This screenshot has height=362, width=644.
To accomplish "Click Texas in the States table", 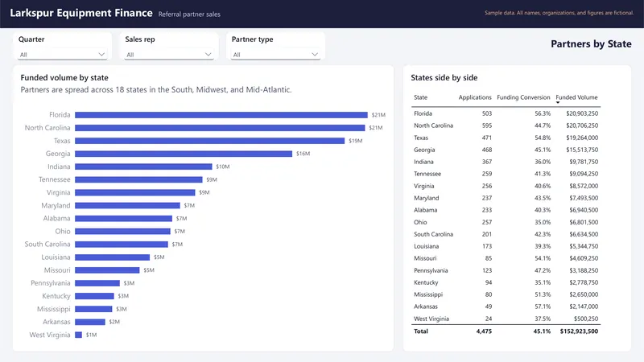I will pos(420,138).
